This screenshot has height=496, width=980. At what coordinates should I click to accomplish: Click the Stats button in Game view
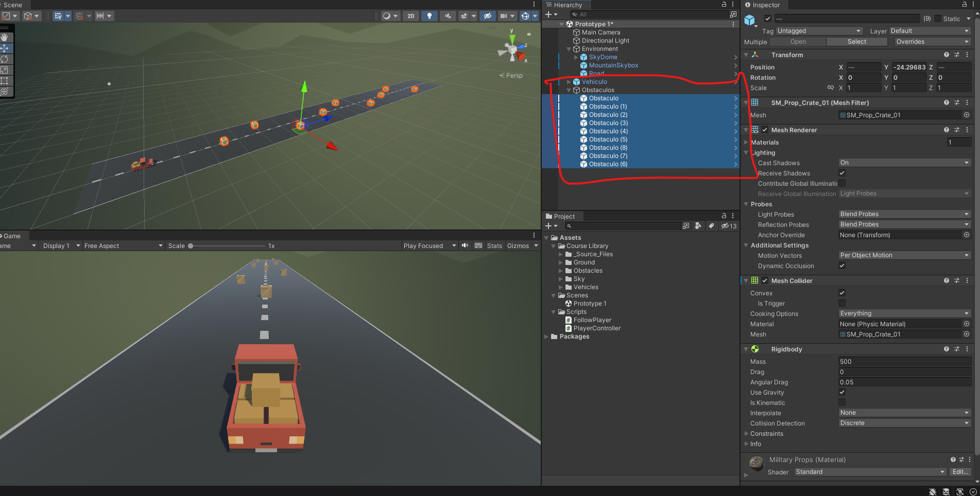[494, 246]
